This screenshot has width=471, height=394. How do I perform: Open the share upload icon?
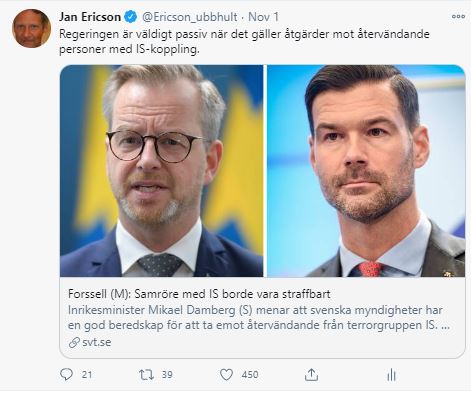click(311, 375)
